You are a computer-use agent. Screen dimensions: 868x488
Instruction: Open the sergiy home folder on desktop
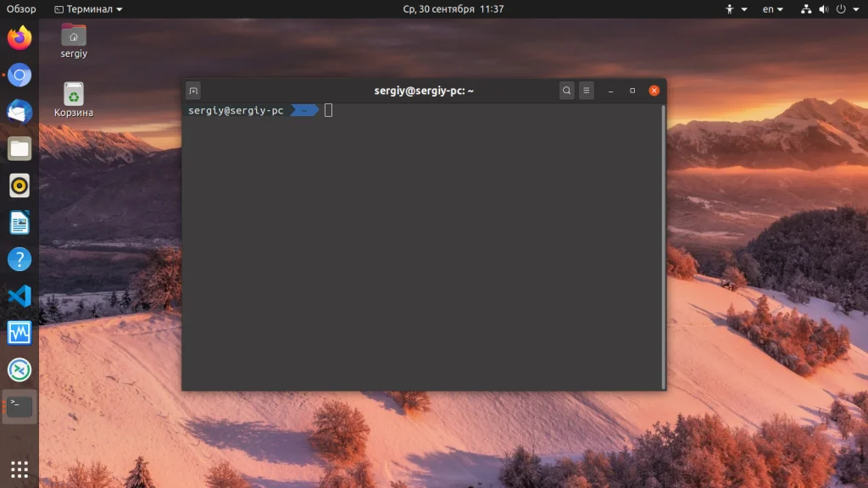click(x=74, y=41)
